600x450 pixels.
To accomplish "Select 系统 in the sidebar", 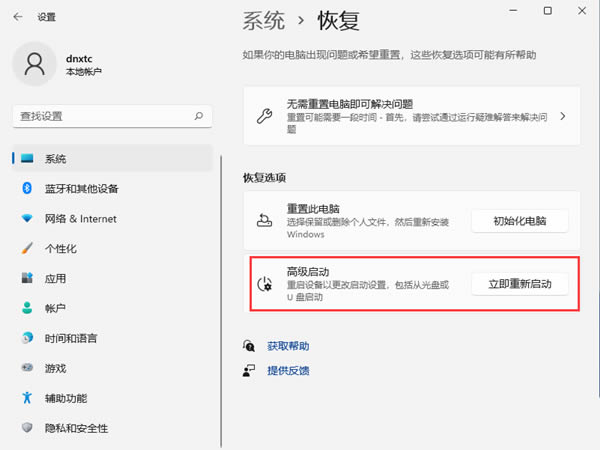I will click(x=56, y=159).
